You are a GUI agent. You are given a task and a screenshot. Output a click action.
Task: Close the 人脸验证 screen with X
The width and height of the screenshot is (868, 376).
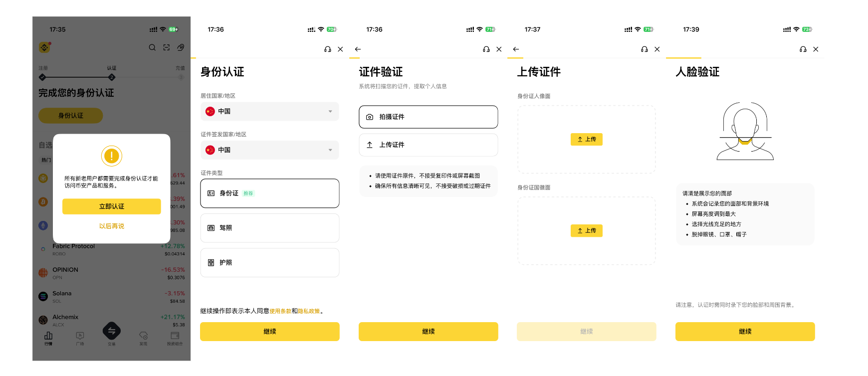pyautogui.click(x=816, y=49)
